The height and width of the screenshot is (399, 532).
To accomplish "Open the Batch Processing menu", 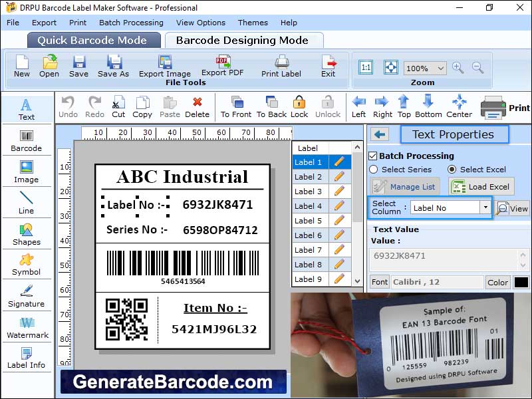I will point(131,23).
